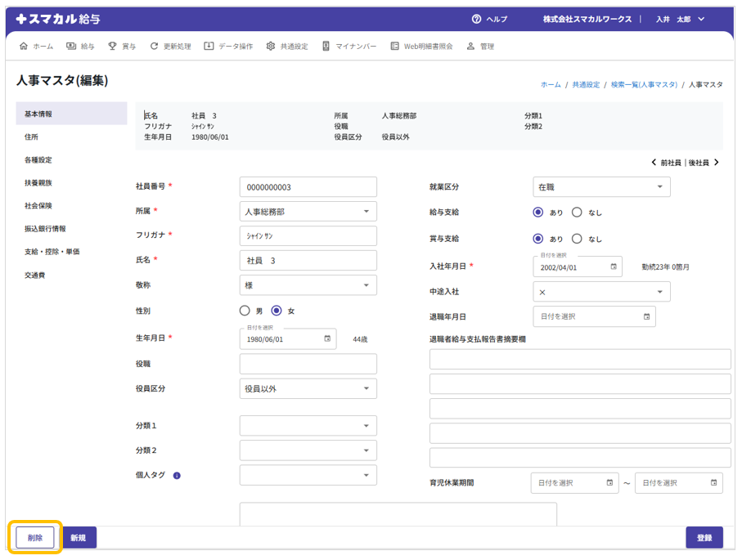The height and width of the screenshot is (560, 742).
Task: Click the 登録 button
Action: point(704,537)
